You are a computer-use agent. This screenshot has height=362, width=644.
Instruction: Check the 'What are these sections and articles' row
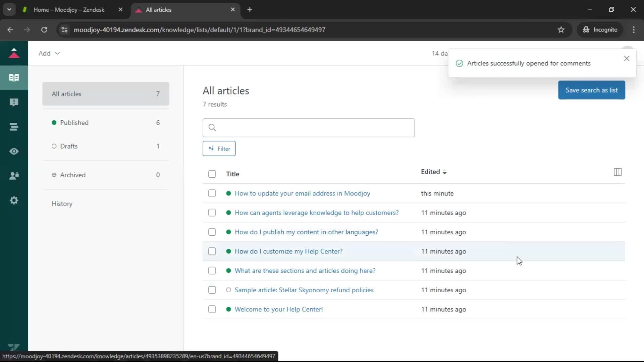coord(212,270)
